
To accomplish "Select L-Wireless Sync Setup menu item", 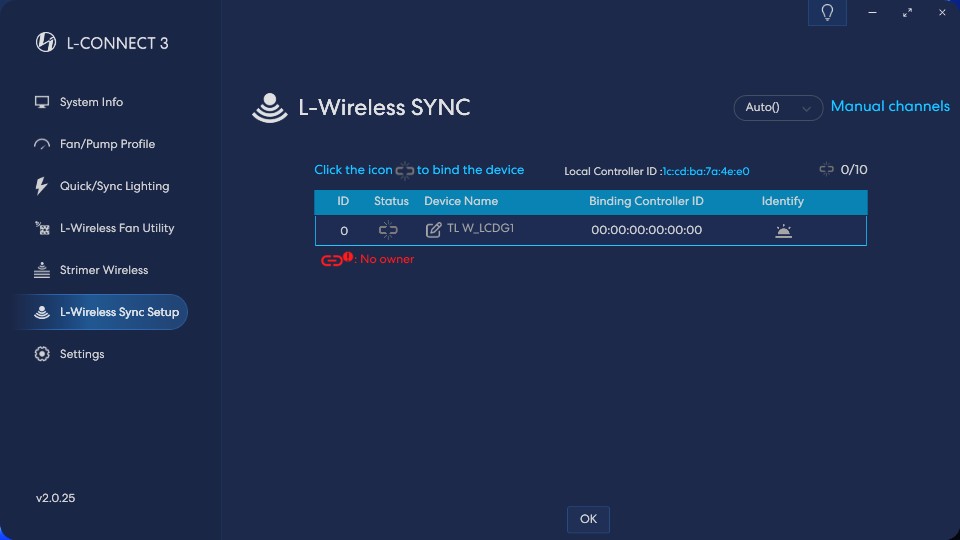I will [118, 312].
